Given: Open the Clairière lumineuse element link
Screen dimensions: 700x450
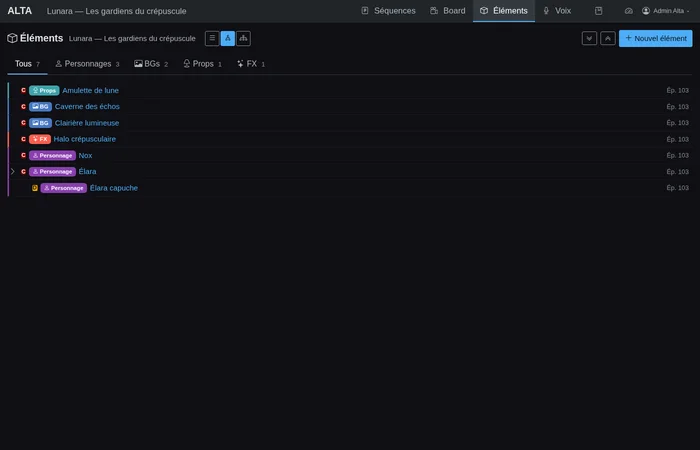Looking at the screenshot, I should point(87,123).
